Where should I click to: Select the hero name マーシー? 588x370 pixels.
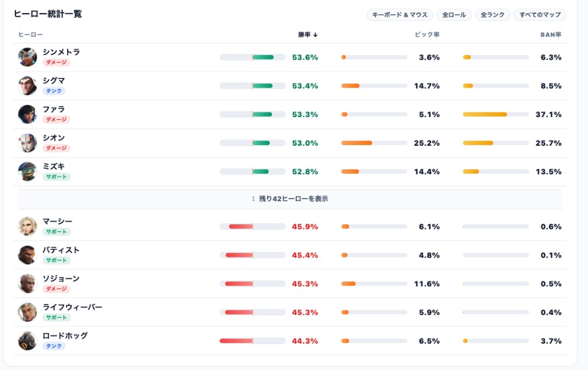57,221
